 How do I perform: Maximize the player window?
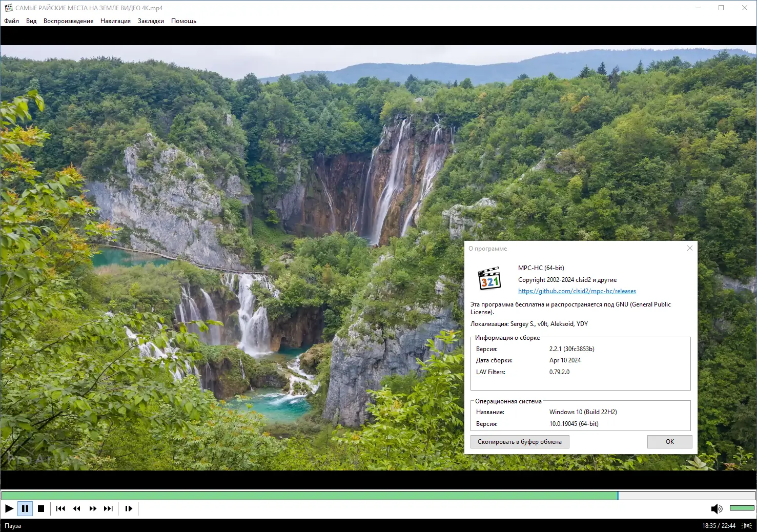click(x=721, y=8)
